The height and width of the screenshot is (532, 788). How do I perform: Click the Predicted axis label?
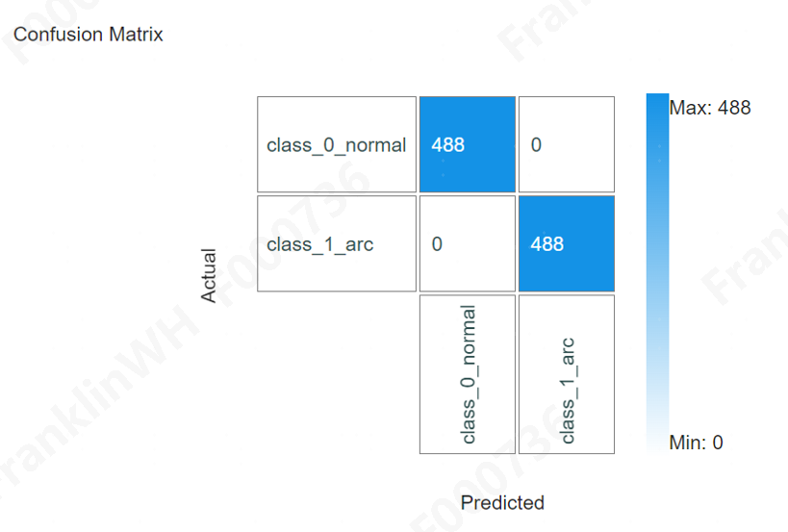coord(502,503)
